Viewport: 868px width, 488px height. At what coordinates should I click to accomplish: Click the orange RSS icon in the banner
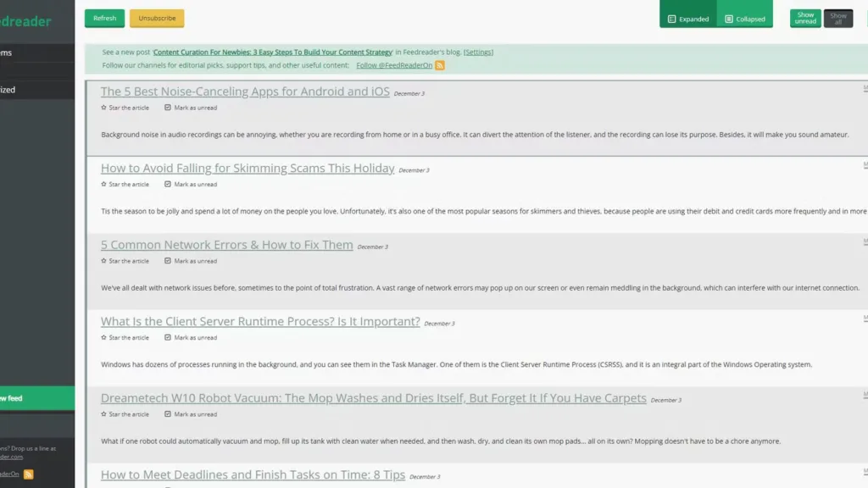click(440, 65)
